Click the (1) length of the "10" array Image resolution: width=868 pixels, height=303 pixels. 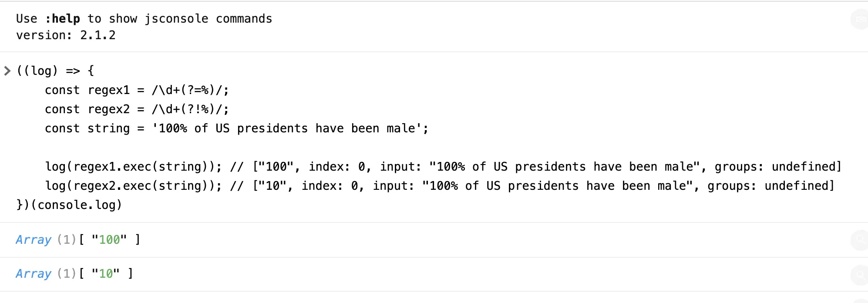67,273
